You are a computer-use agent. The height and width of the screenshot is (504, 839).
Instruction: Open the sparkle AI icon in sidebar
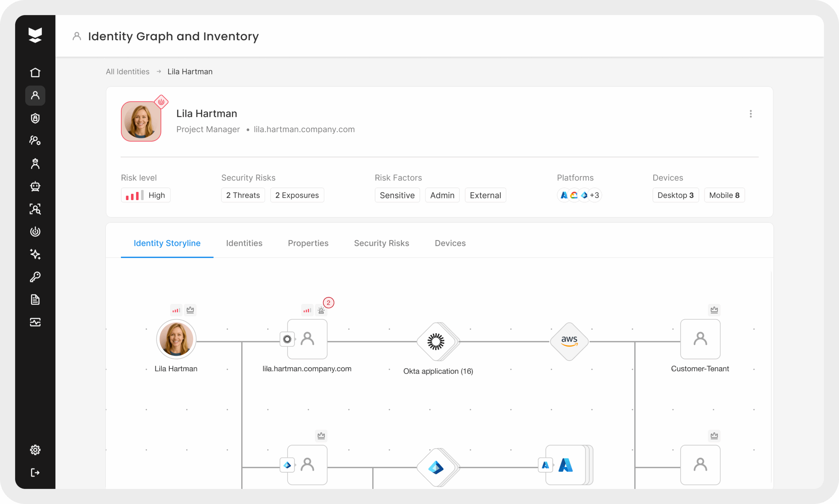pos(35,254)
